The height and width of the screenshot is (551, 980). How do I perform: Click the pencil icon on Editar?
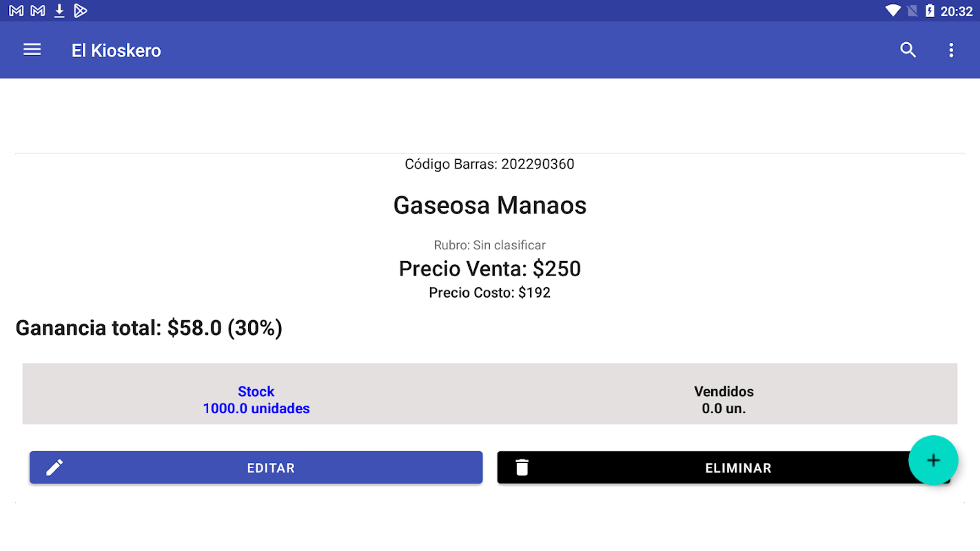tap(54, 468)
